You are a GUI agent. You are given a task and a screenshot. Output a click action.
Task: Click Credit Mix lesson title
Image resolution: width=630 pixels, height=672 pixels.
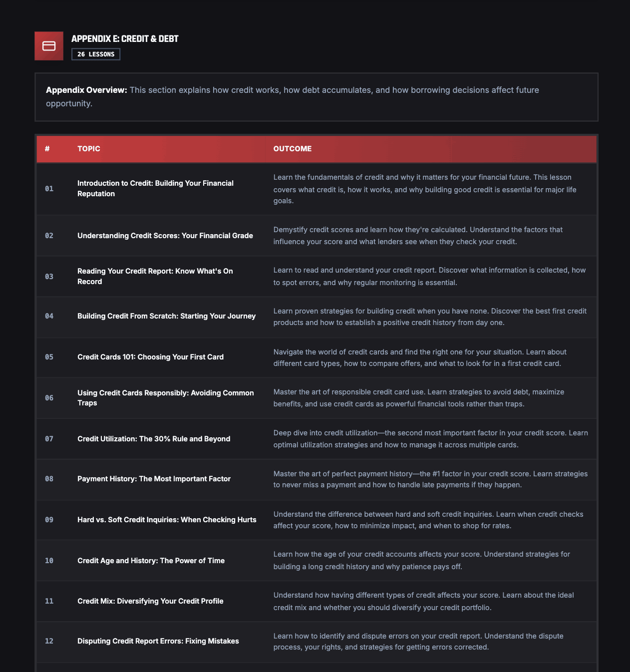(150, 601)
